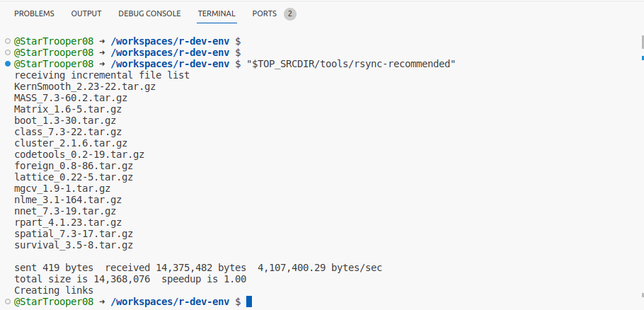Click the terminal scrollbar thumb on right edge
The height and width of the screenshot is (310, 644).
pyautogui.click(x=643, y=42)
